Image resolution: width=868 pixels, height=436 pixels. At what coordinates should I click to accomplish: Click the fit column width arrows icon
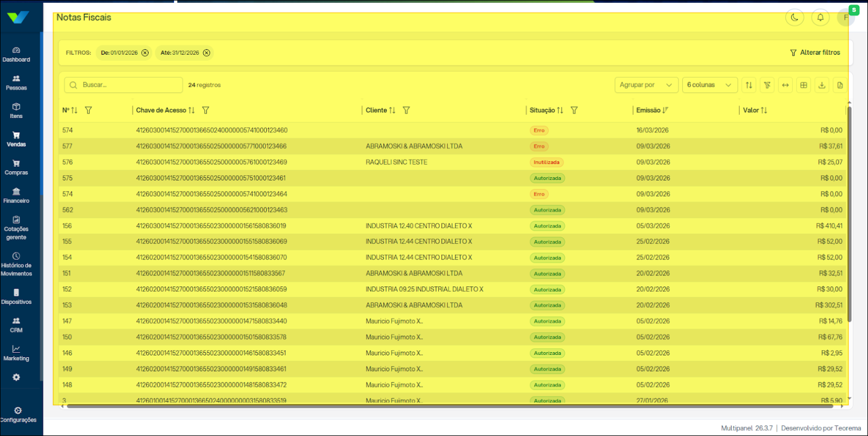tap(785, 85)
